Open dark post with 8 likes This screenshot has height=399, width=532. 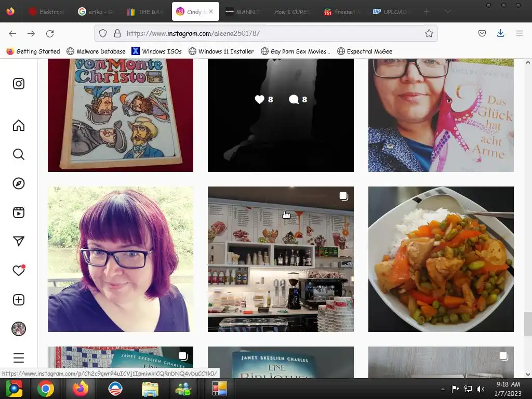(x=281, y=115)
